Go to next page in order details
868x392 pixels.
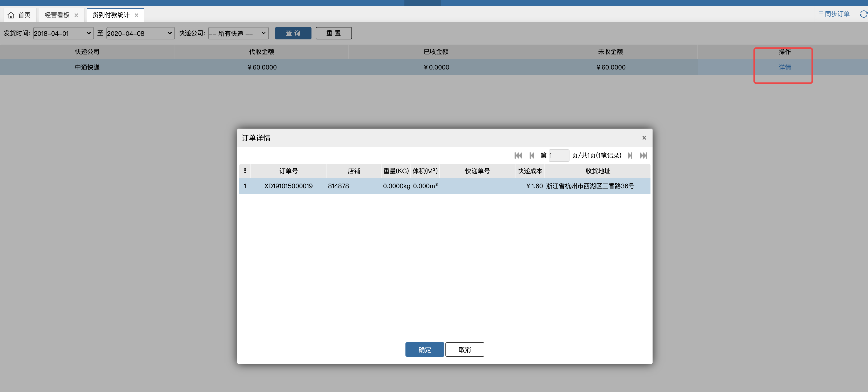click(630, 156)
